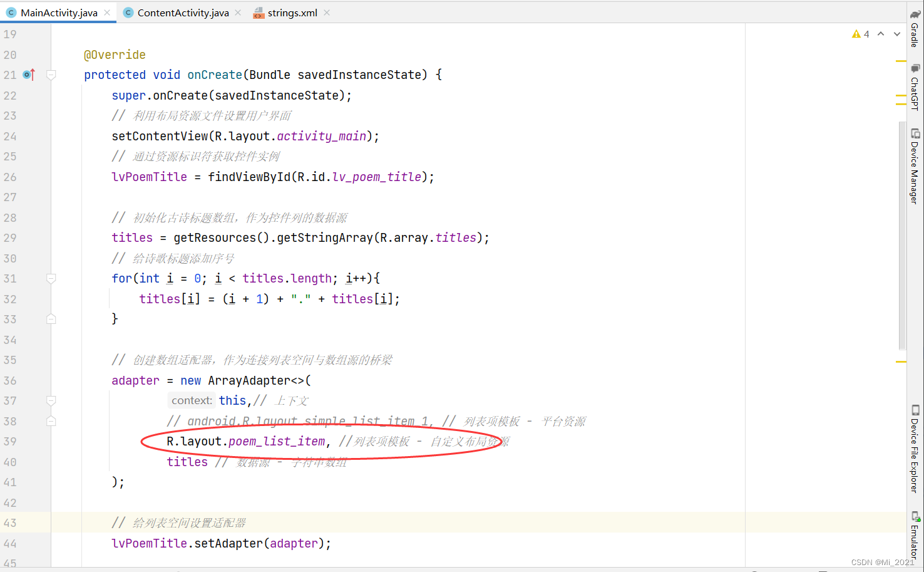
Task: Jump to the next highlighted problem
Action: click(x=897, y=34)
